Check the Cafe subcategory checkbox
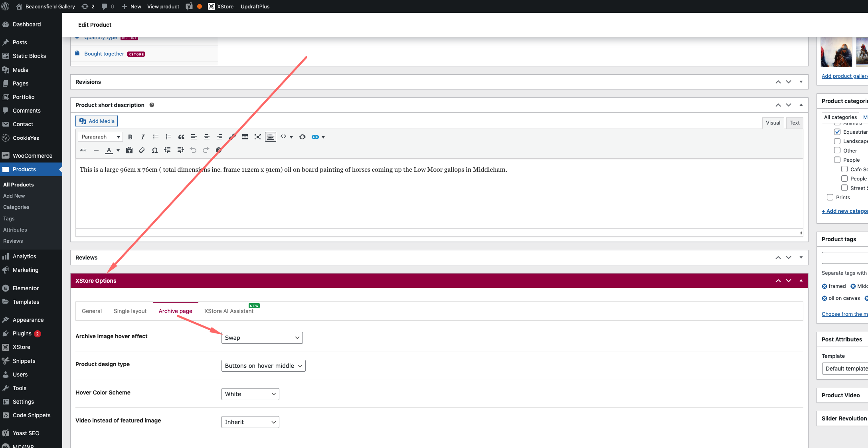Image resolution: width=868 pixels, height=448 pixels. (844, 169)
